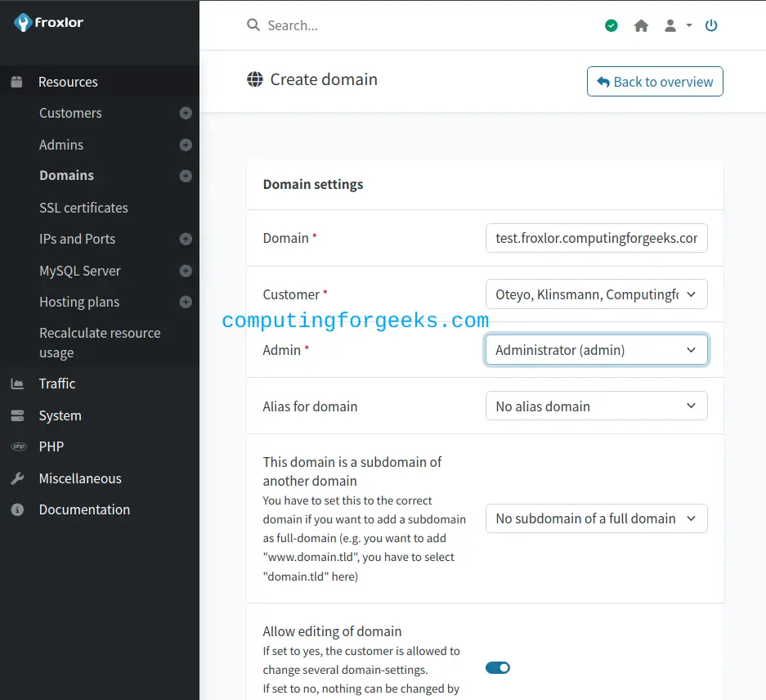766x700 pixels.
Task: Click the Froxlor logo
Action: [x=48, y=22]
